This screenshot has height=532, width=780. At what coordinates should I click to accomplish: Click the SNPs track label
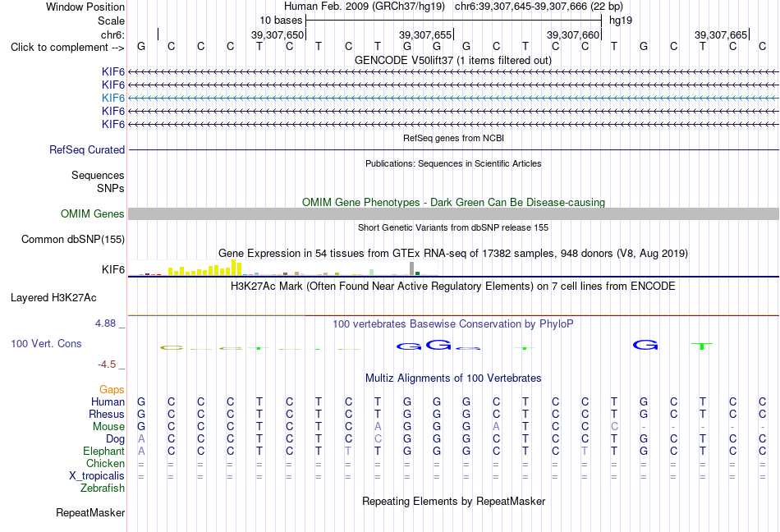111,189
